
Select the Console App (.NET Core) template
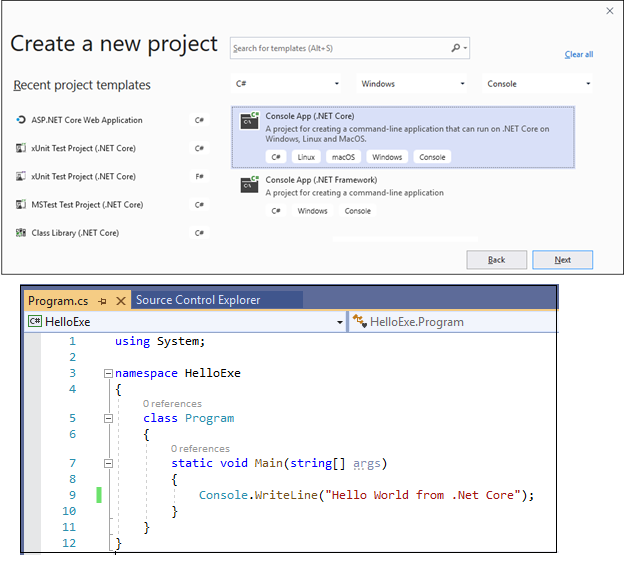403,137
